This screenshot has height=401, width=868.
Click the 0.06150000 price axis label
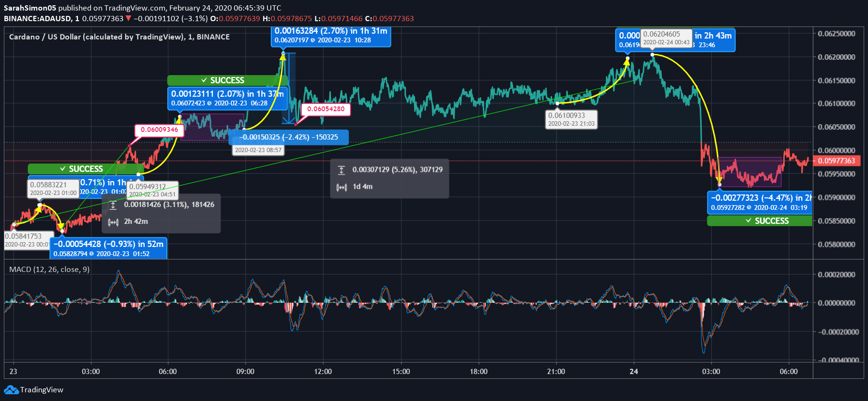[x=837, y=80]
